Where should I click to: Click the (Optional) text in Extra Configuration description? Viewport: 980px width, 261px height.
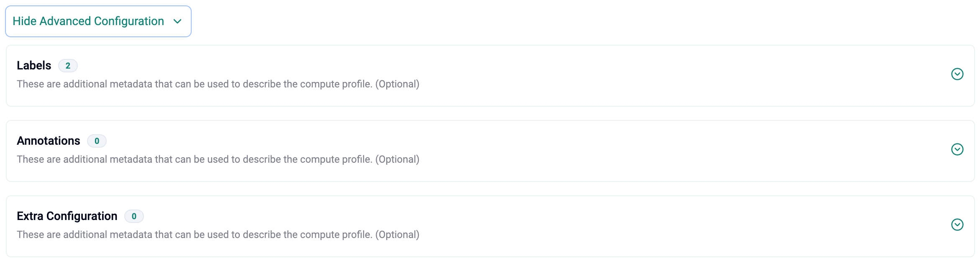[x=397, y=235]
